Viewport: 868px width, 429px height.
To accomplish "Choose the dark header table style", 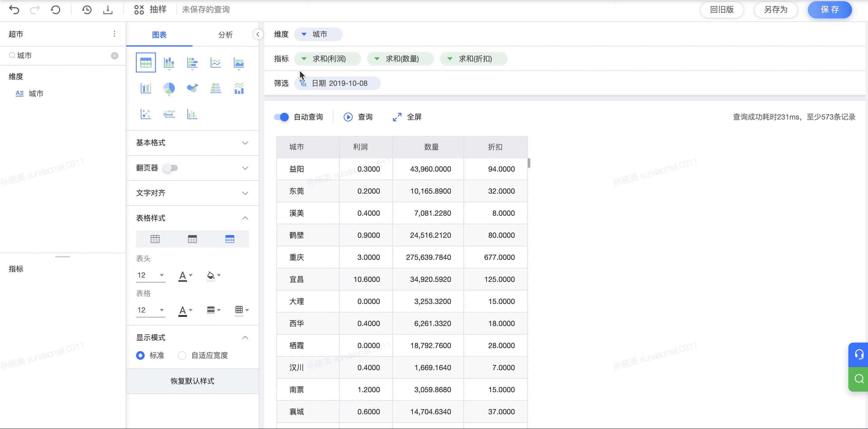I will (x=192, y=239).
